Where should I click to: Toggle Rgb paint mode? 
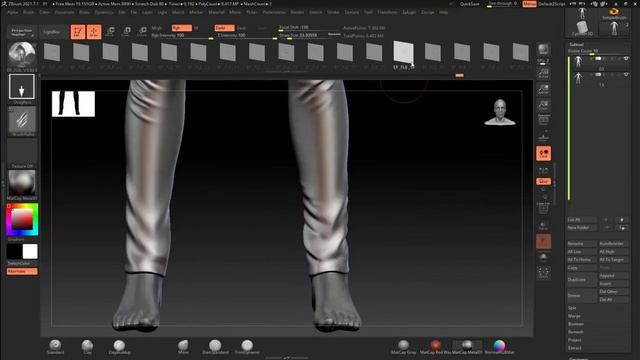181,28
